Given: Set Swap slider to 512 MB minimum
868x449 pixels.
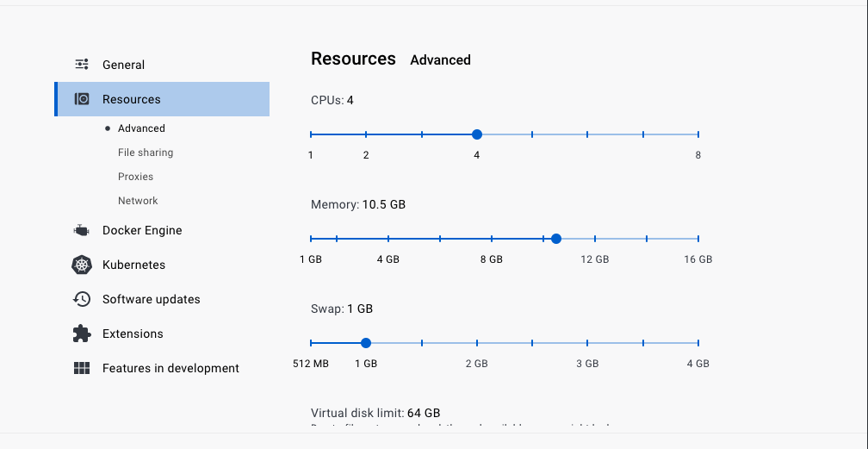Looking at the screenshot, I should pos(311,343).
